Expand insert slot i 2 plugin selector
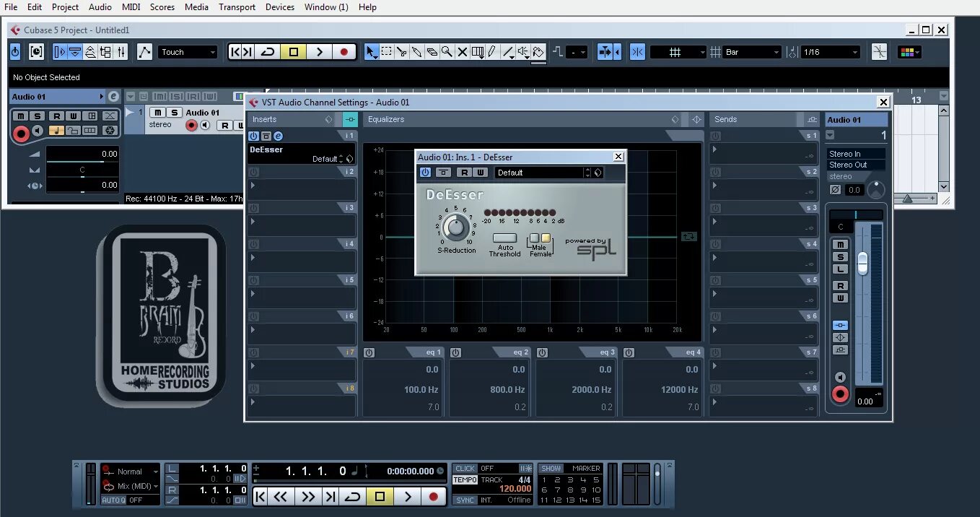This screenshot has width=980, height=517. click(x=302, y=189)
